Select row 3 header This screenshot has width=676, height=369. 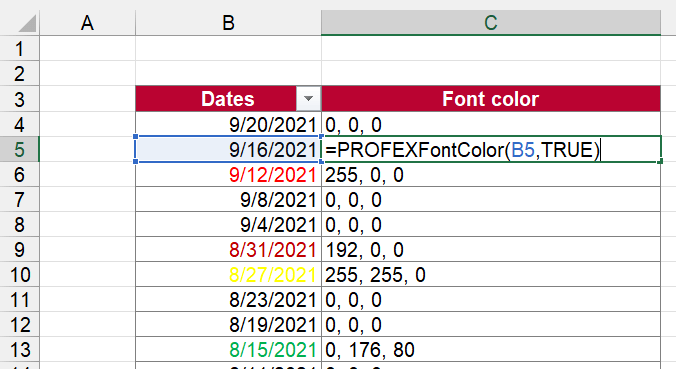(x=19, y=99)
